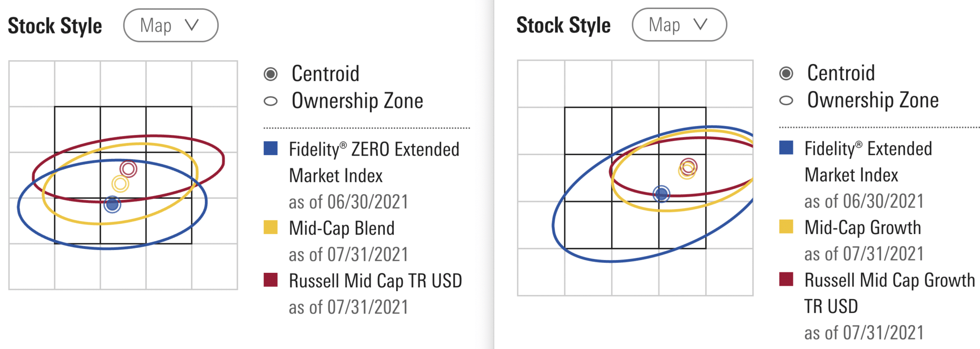Click the left Stock Style heading
The width and height of the screenshot is (980, 349).
coord(55,26)
